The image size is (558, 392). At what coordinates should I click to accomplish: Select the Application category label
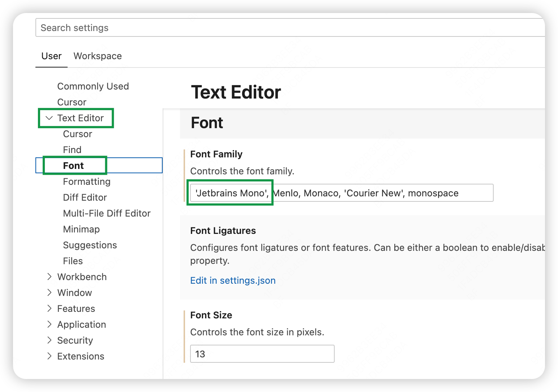[x=81, y=325]
